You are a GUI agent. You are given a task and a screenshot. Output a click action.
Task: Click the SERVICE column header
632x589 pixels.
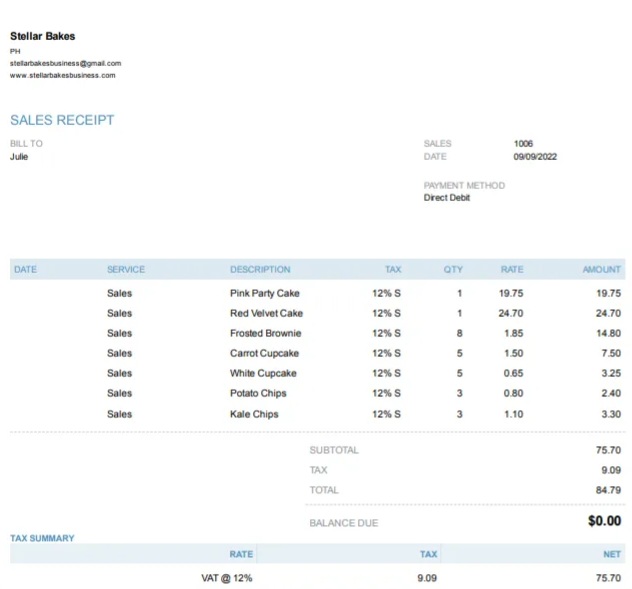click(126, 269)
